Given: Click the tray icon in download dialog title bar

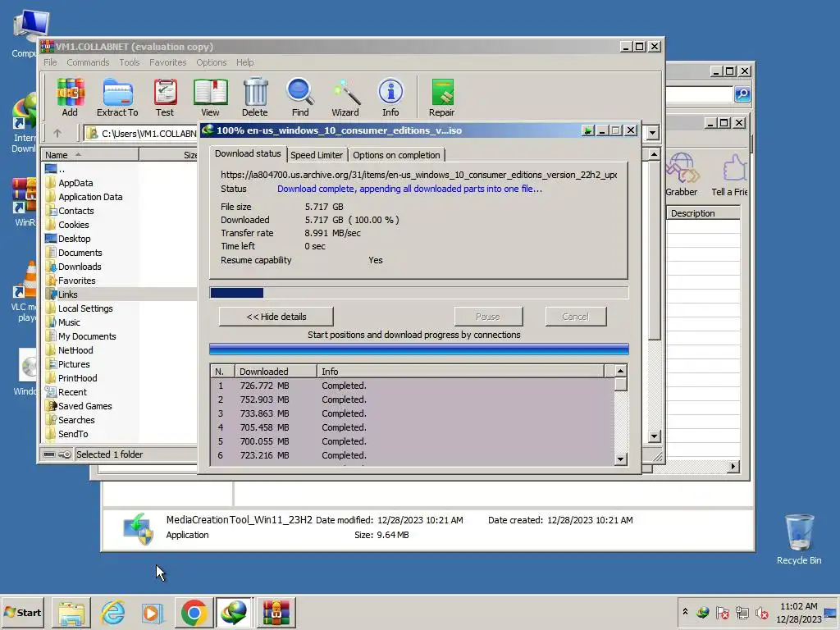Looking at the screenshot, I should pos(588,130).
